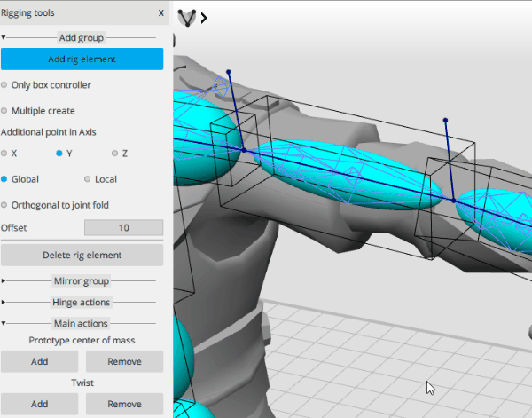The height and width of the screenshot is (418, 532).
Task: Select the Y axis radio button
Action: pos(59,154)
